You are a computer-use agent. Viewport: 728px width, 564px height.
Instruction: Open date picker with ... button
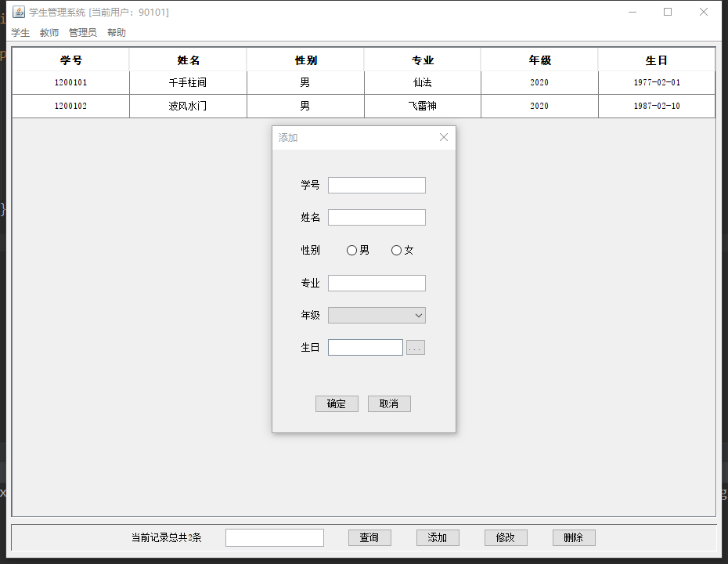(416, 348)
